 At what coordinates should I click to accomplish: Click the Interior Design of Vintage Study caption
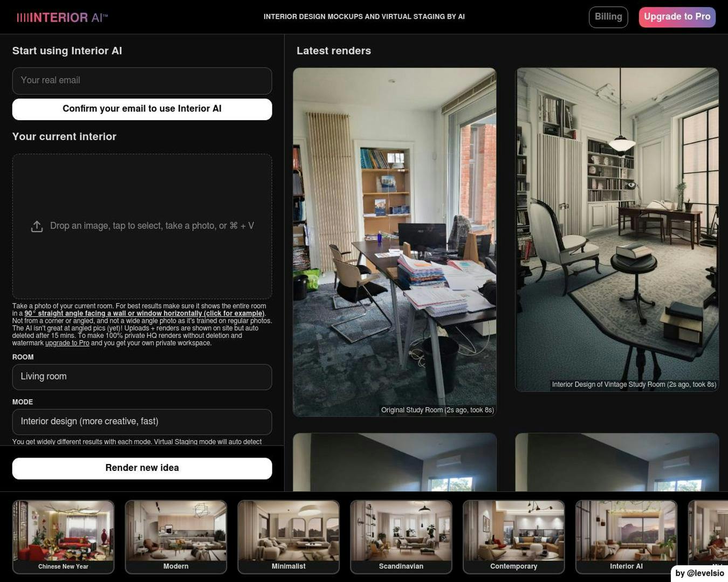click(x=634, y=385)
